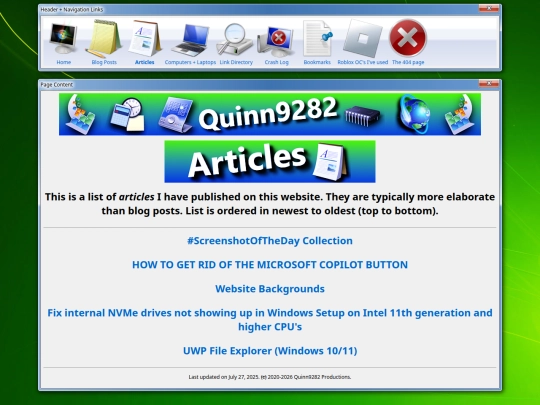Open the Blog Posts notepad icon
Image resolution: width=540 pixels, height=405 pixels.
coord(104,39)
